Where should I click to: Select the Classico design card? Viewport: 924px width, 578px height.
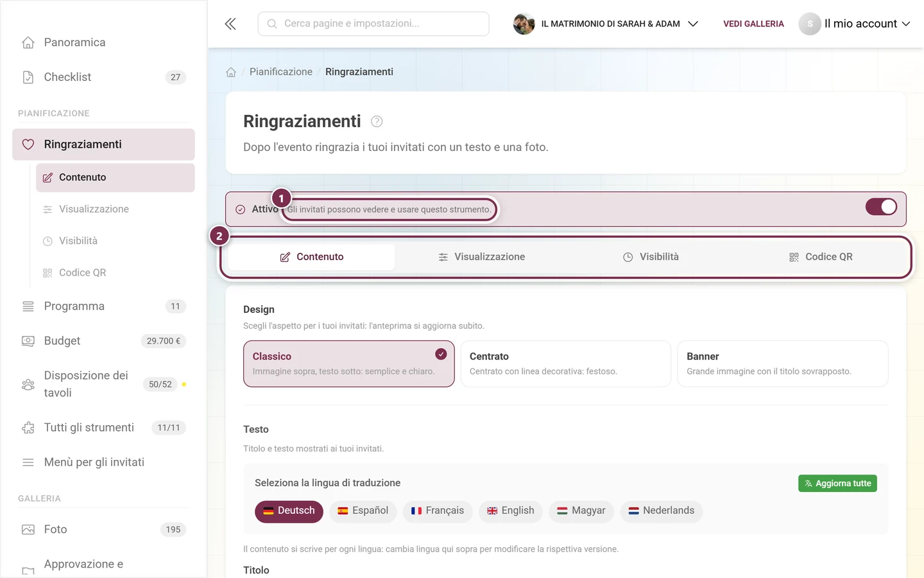(349, 363)
